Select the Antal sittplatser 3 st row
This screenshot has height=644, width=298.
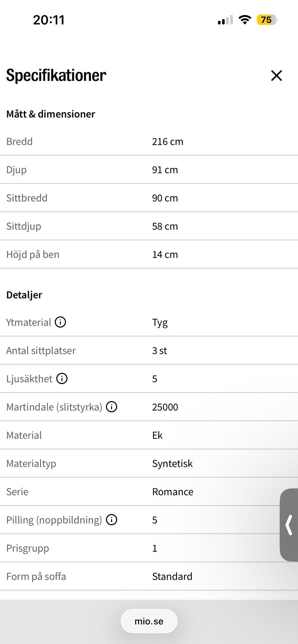point(149,351)
